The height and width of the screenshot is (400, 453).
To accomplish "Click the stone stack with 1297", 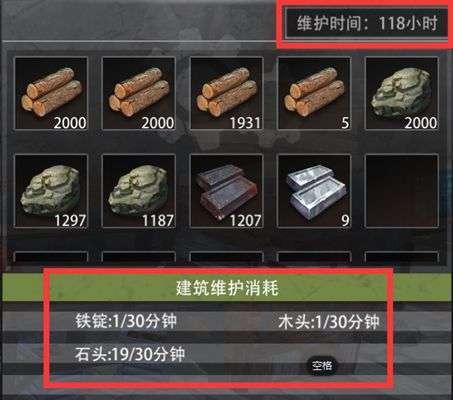I will pos(51,191).
